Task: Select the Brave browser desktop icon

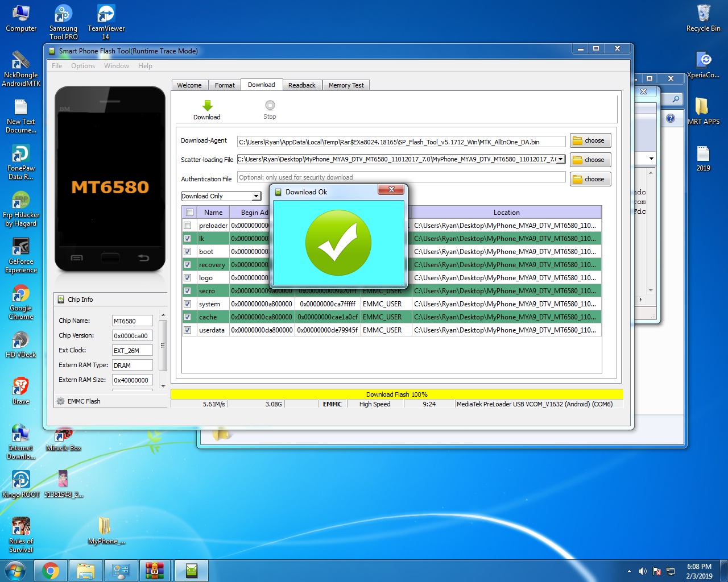Action: (x=21, y=391)
